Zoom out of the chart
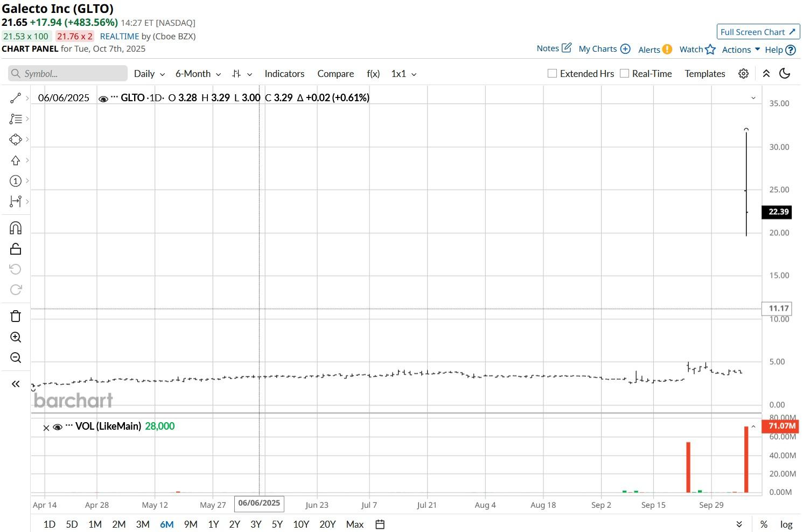803x532 pixels. pos(15,358)
